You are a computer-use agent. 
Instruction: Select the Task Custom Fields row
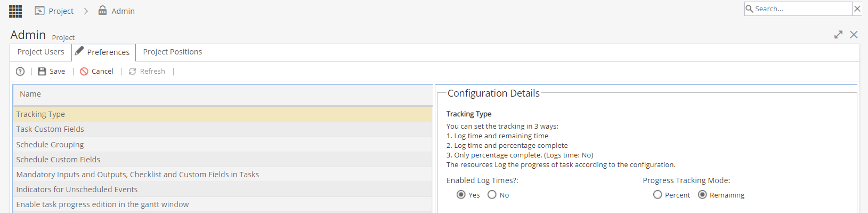point(222,129)
